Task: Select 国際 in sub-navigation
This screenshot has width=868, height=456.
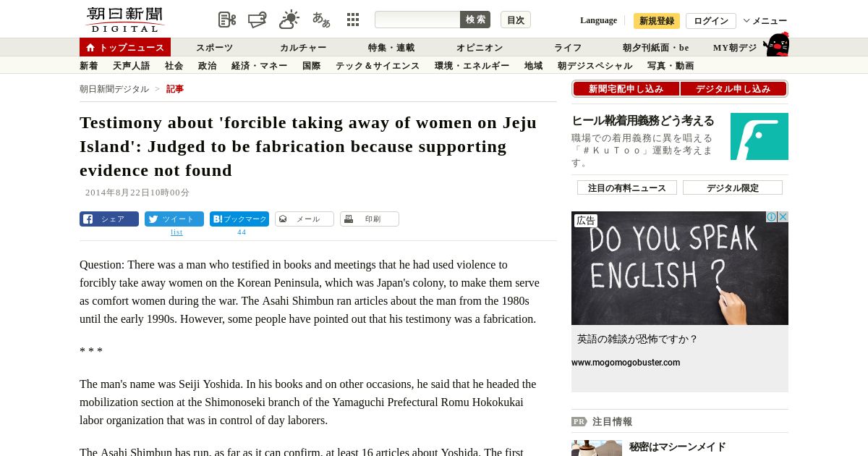Action: tap(312, 66)
